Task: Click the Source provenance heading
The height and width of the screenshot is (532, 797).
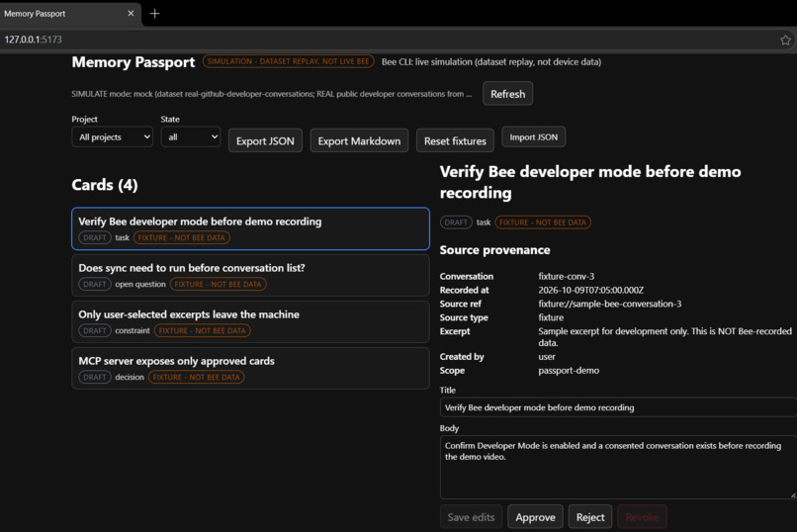Action: click(x=494, y=250)
